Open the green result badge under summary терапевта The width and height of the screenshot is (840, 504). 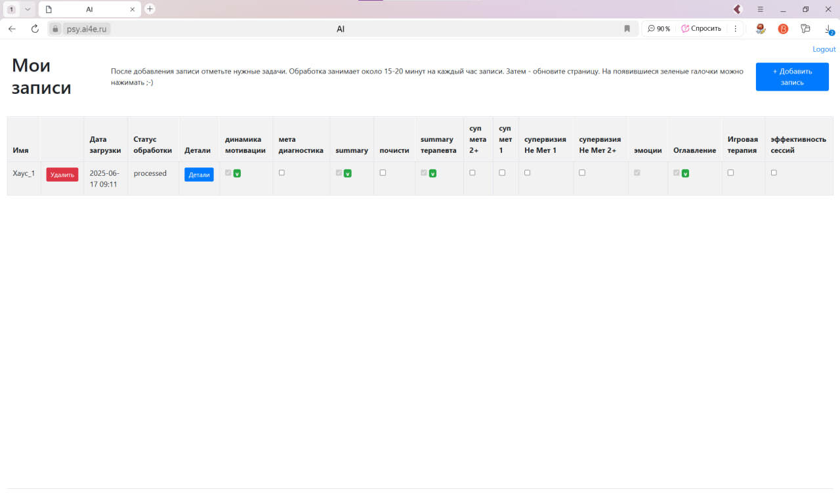[x=432, y=173]
